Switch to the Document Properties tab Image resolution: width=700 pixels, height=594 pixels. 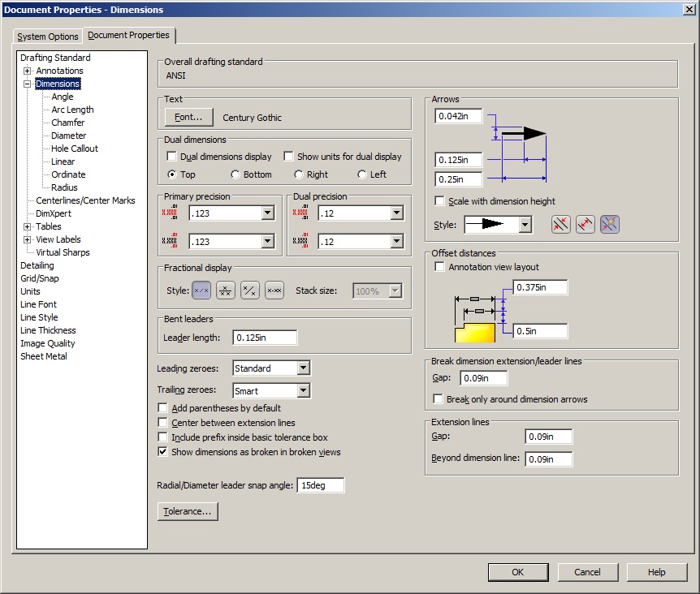pyautogui.click(x=128, y=35)
